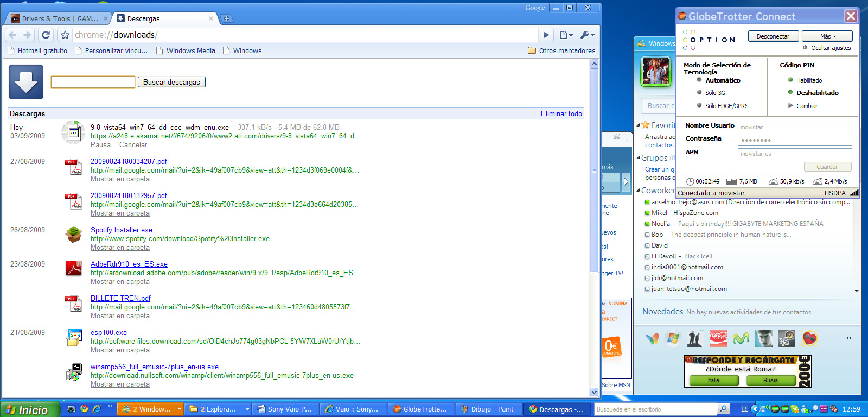868x417 pixels.
Task: Select Sólo EDGE/GPRS technology mode
Action: tap(700, 106)
